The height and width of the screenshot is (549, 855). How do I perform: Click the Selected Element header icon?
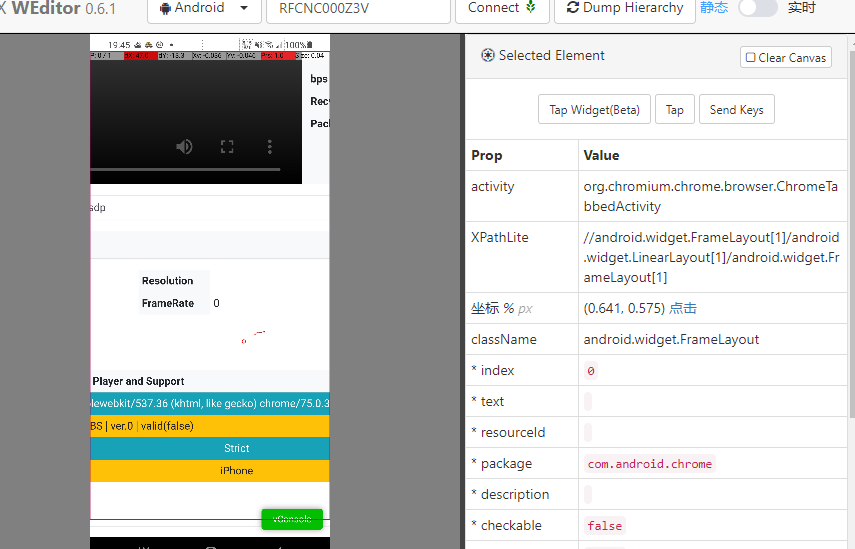[488, 55]
